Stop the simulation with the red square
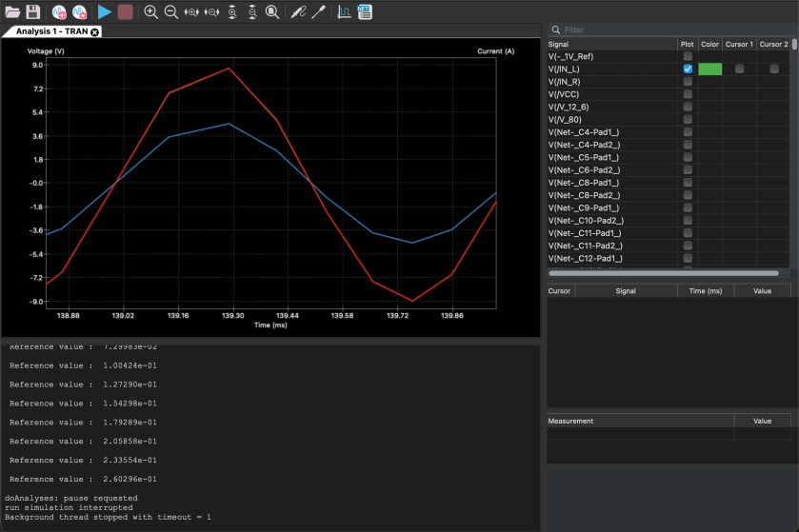Viewport: 799px width, 532px height. pos(126,12)
